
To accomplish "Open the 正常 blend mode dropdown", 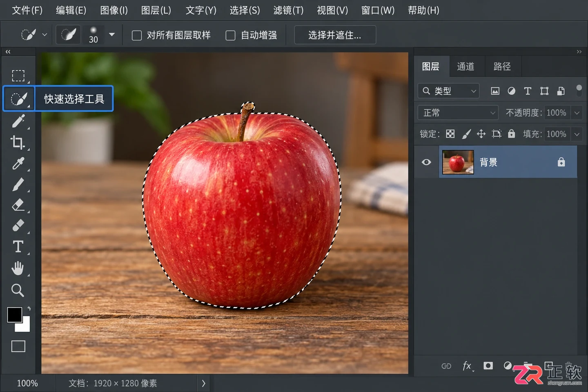I will pos(458,112).
